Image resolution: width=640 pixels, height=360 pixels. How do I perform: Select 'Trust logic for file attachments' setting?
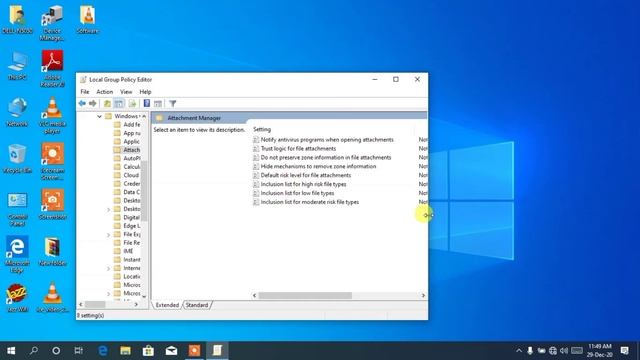(298, 149)
